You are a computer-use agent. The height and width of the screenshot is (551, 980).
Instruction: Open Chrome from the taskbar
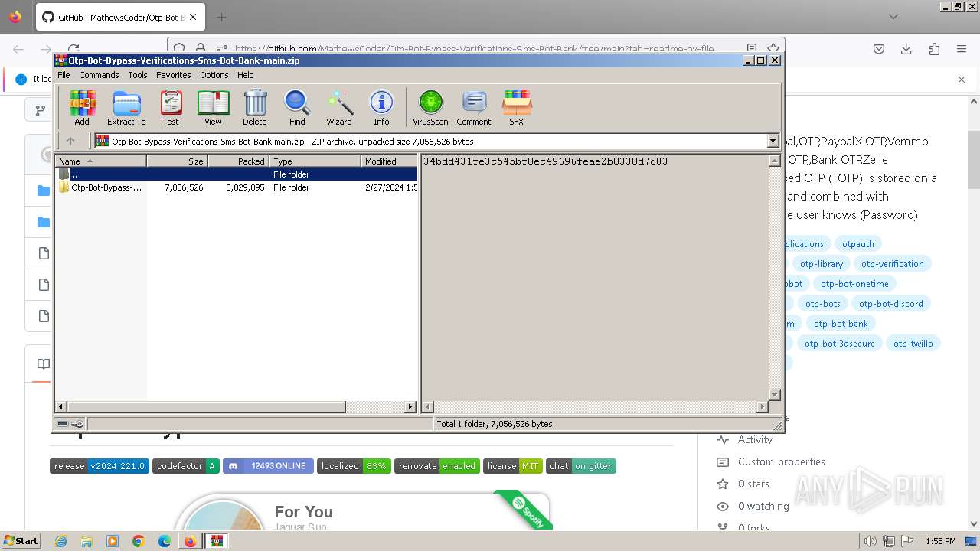point(139,541)
